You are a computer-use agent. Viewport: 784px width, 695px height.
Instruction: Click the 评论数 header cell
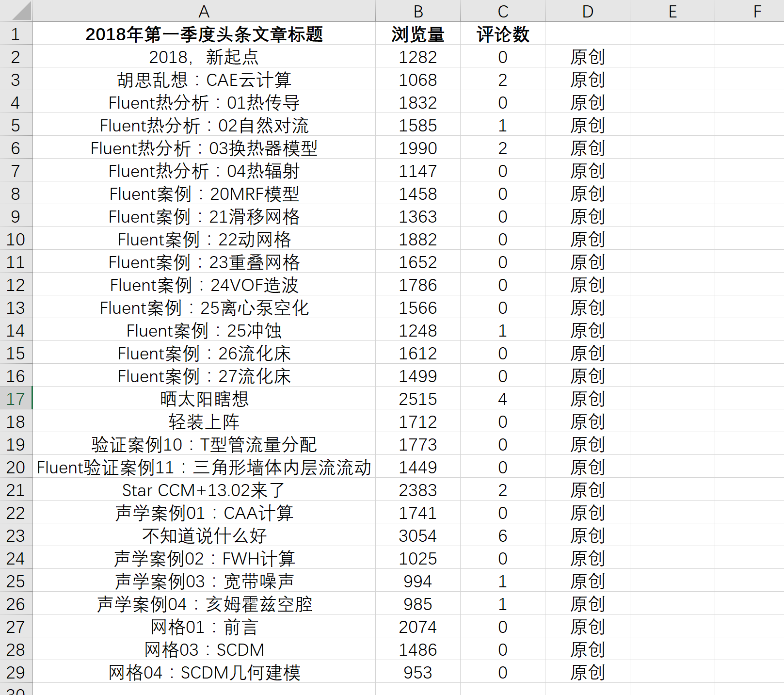coord(503,33)
